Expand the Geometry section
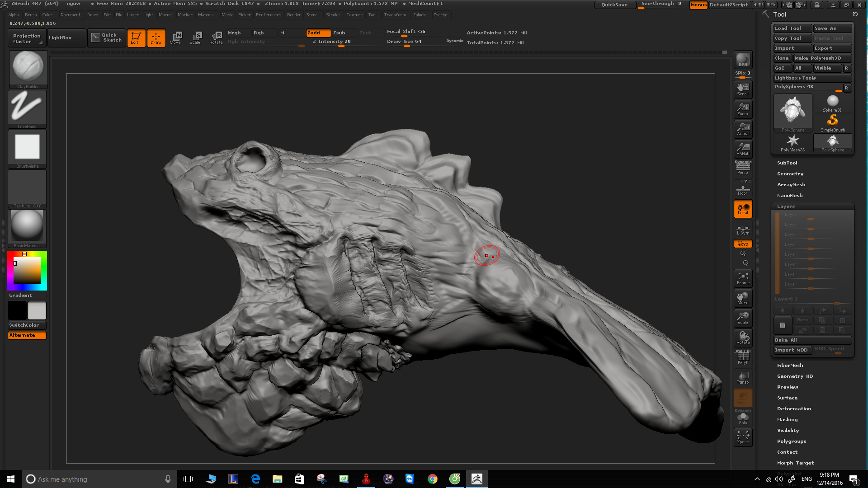The image size is (868, 488). click(x=790, y=174)
